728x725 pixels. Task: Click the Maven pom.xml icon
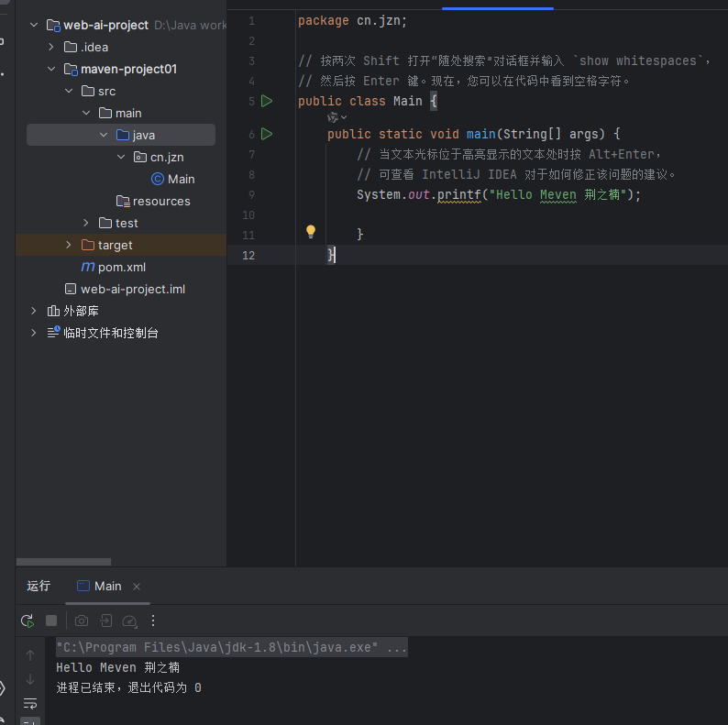click(88, 267)
